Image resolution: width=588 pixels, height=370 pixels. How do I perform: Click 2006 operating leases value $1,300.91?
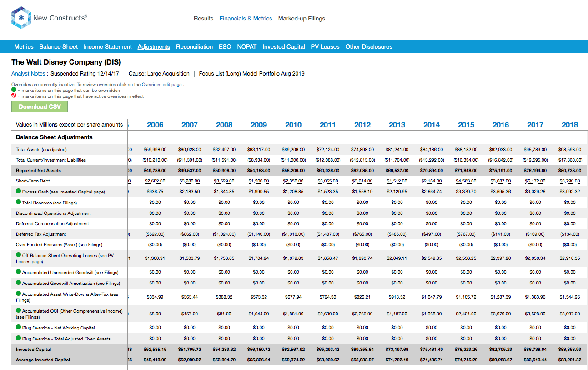point(155,258)
